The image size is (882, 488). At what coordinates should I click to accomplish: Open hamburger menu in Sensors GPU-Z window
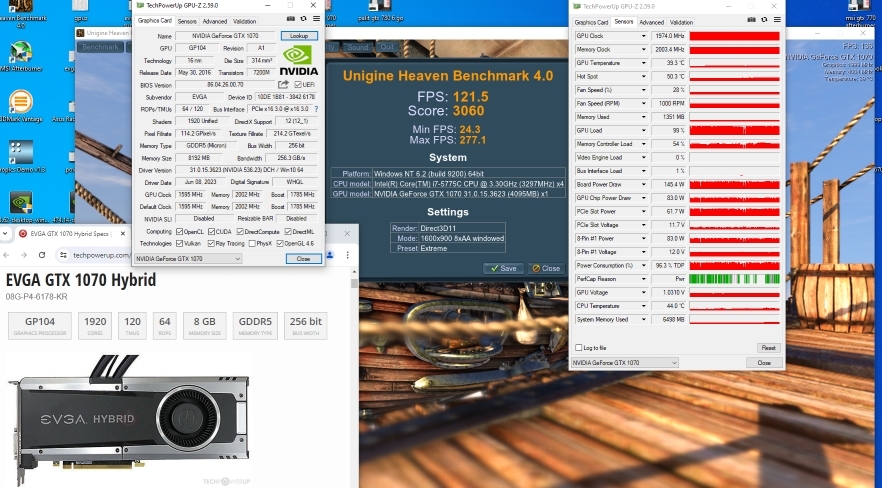click(x=777, y=20)
